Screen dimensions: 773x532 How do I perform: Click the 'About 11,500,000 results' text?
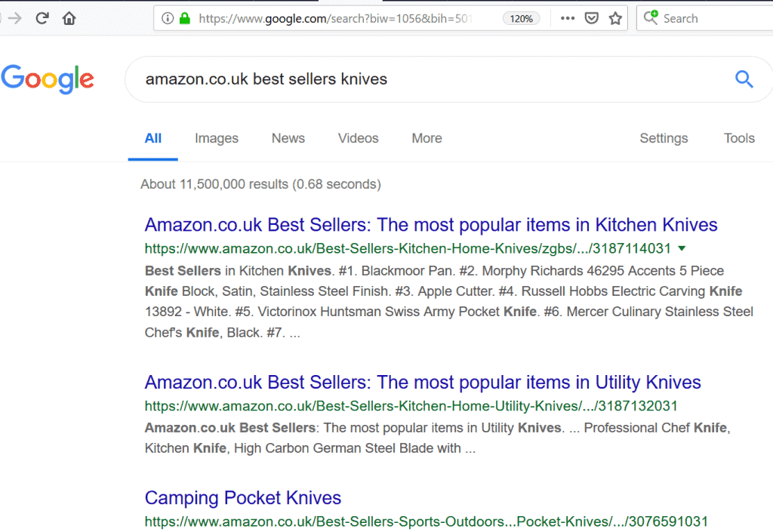click(x=260, y=184)
